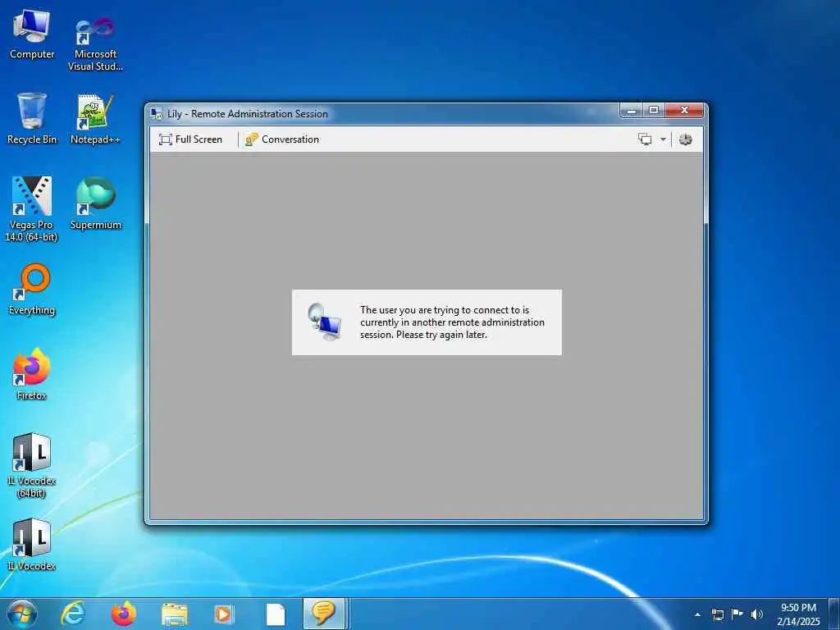Viewport: 840px width, 630px height.
Task: Select the Supermium desktop shortcut
Action: 95,203
